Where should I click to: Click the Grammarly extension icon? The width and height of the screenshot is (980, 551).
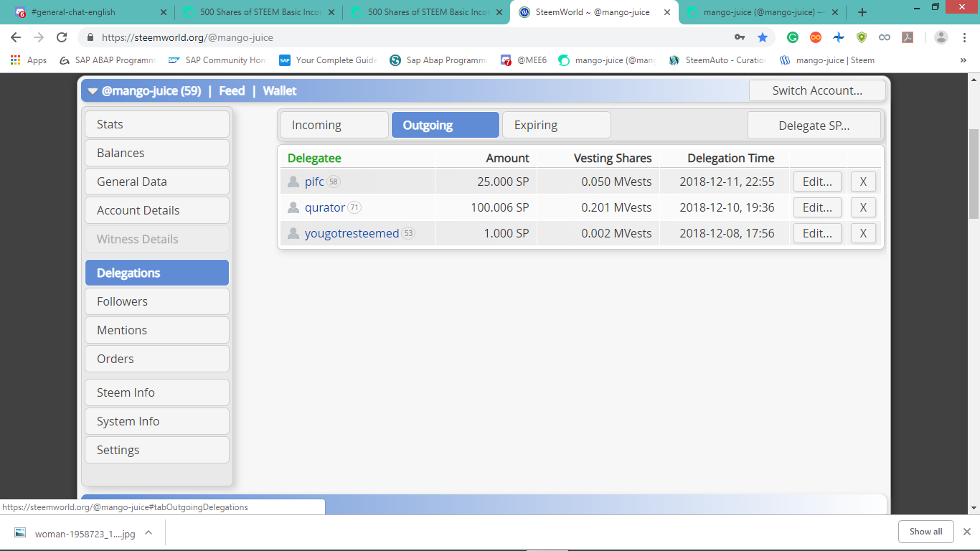pos(793,37)
